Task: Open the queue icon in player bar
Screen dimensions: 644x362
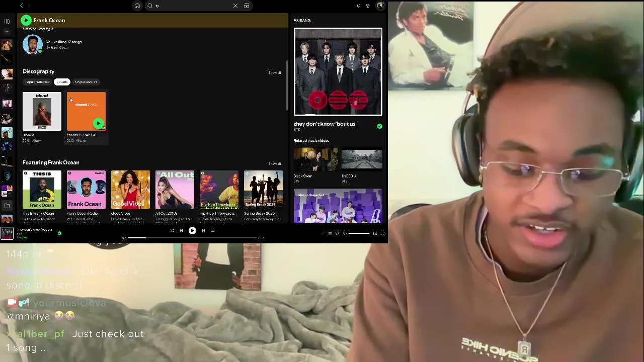Action: click(x=330, y=233)
